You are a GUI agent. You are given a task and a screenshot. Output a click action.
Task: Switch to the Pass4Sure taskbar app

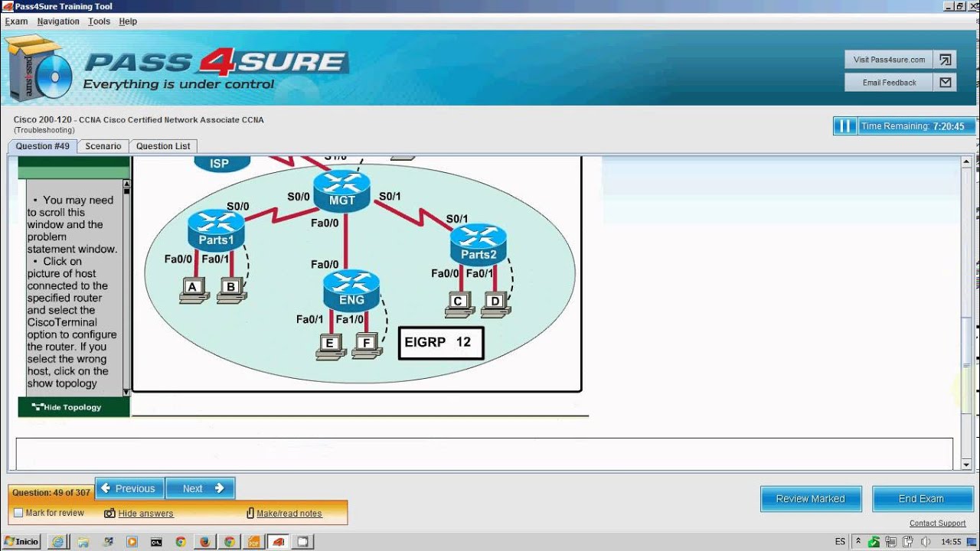coord(279,542)
